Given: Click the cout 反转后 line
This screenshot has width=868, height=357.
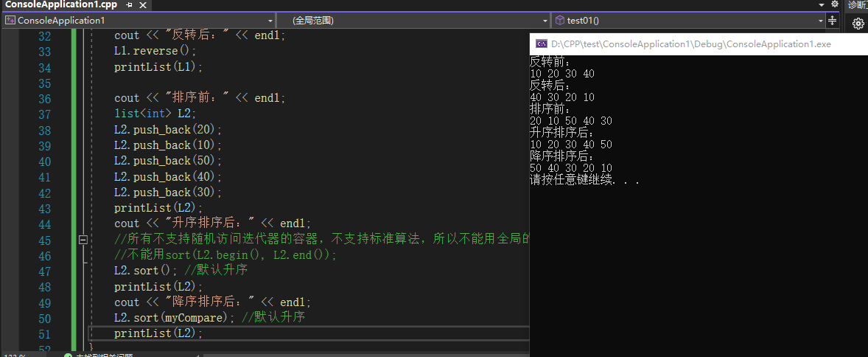Looking at the screenshot, I should (200, 35).
